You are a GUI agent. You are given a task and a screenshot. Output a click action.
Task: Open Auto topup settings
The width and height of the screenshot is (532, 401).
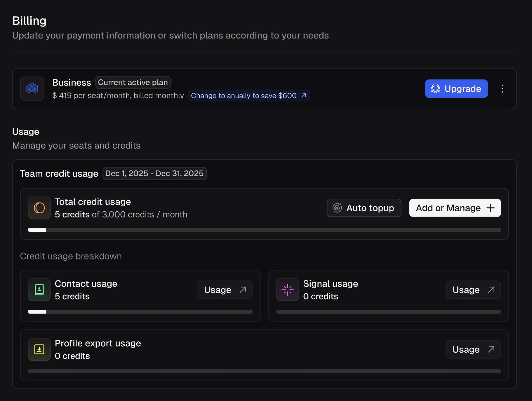coord(364,208)
